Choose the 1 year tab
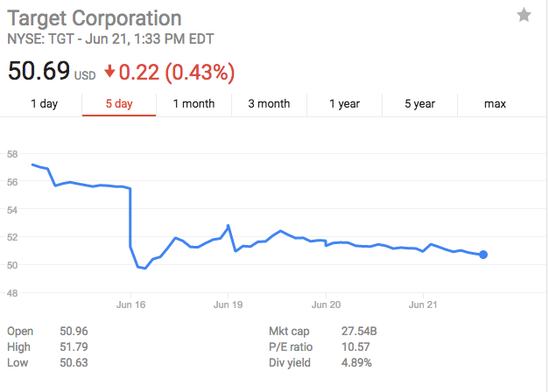549x392 pixels. tap(344, 104)
